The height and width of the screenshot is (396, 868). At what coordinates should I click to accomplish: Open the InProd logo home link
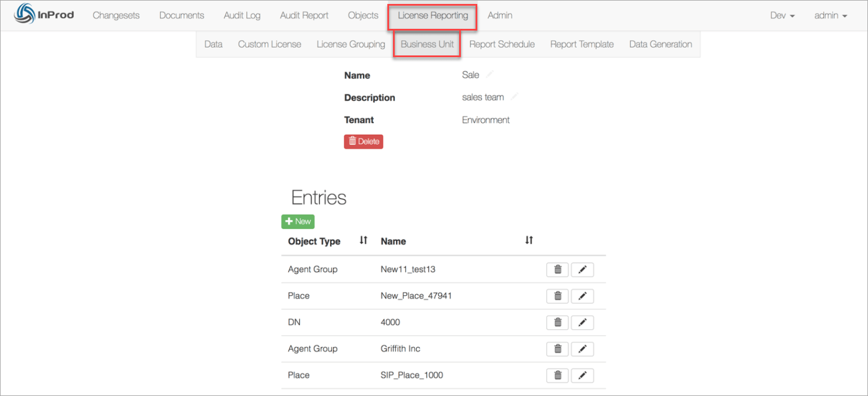44,15
